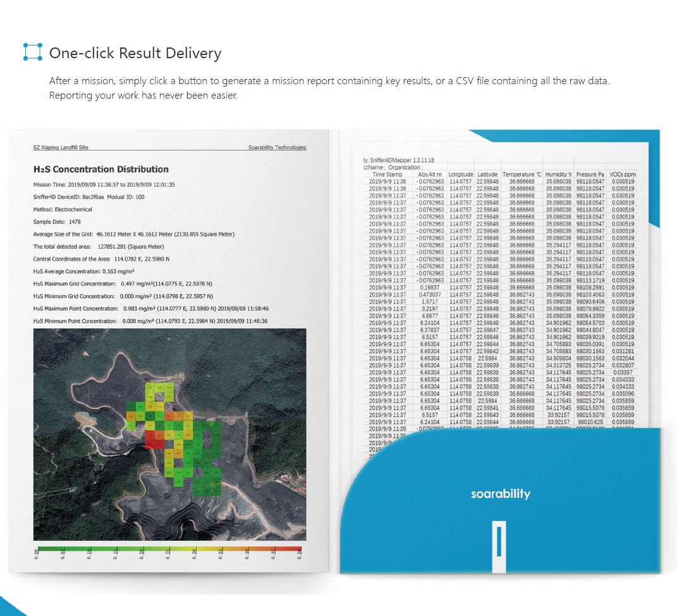
Task: Click the "Longitude" column header
Action: [460, 175]
